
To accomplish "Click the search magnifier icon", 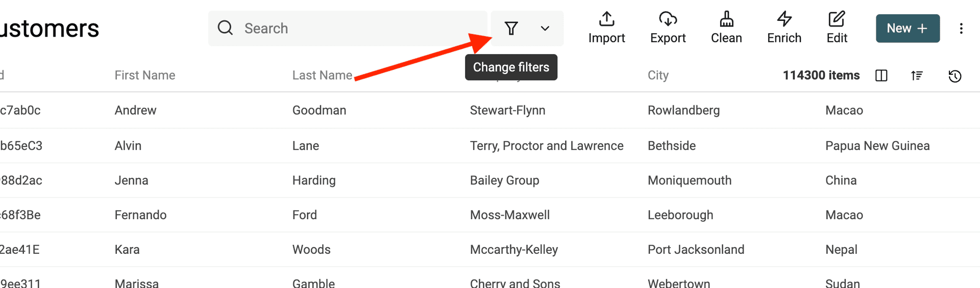I will 225,28.
